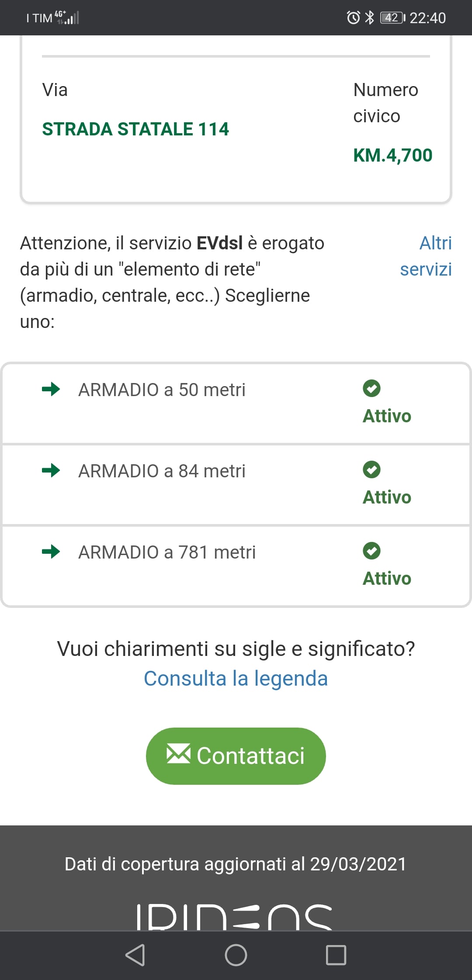Tap the green arrow beside ARMADIO a 781 metri
The height and width of the screenshot is (980, 472).
click(51, 551)
